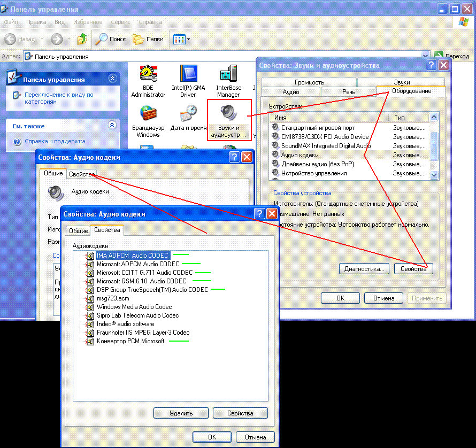Click the Тип column header
This screenshot has height=448, width=476.
pos(409,117)
